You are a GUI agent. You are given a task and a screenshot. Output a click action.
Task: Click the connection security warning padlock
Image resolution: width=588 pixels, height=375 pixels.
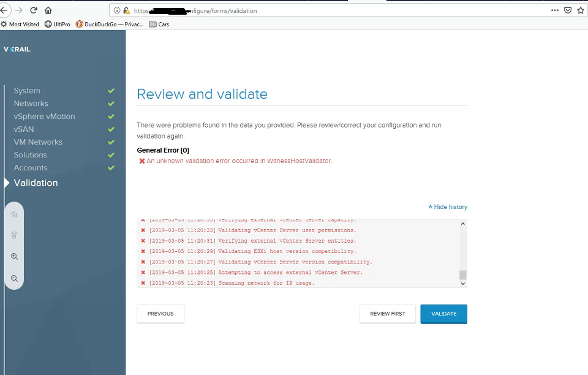click(126, 10)
